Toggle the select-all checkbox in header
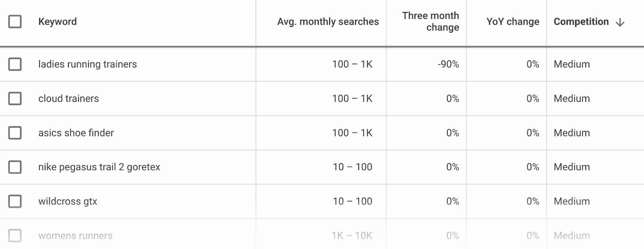 (15, 22)
